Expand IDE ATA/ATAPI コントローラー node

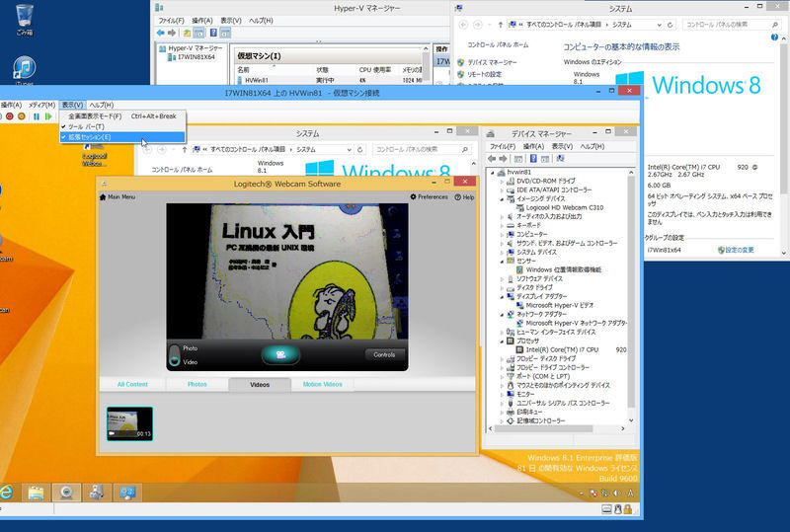point(502,190)
